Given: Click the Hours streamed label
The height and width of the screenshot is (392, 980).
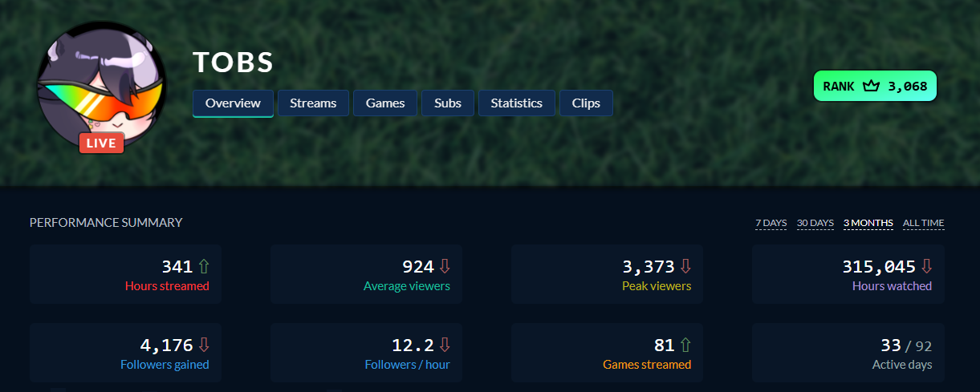Looking at the screenshot, I should tap(167, 286).
